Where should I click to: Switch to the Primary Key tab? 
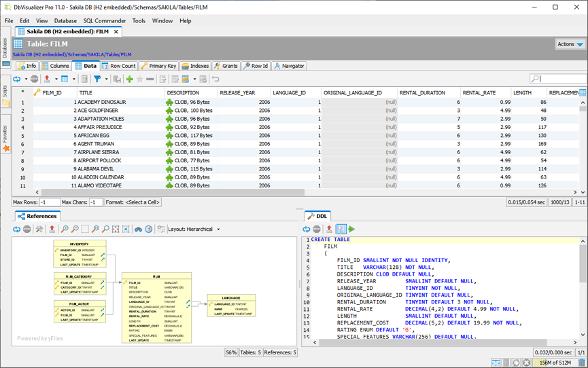(158, 66)
